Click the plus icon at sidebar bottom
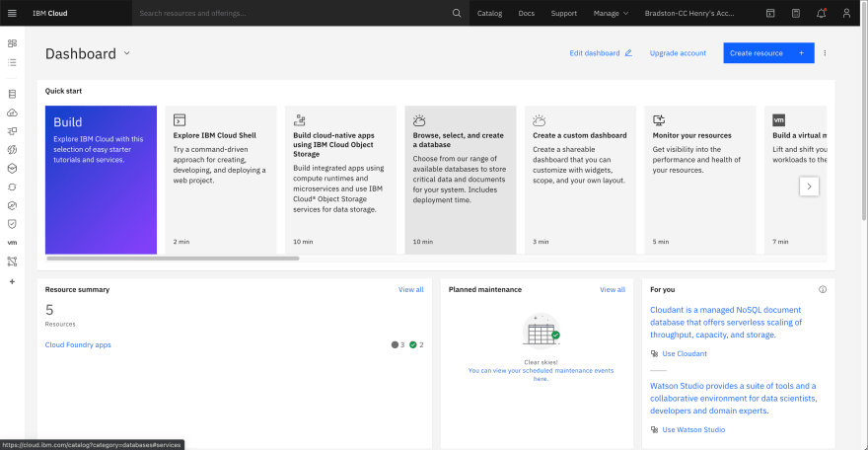 (x=12, y=281)
